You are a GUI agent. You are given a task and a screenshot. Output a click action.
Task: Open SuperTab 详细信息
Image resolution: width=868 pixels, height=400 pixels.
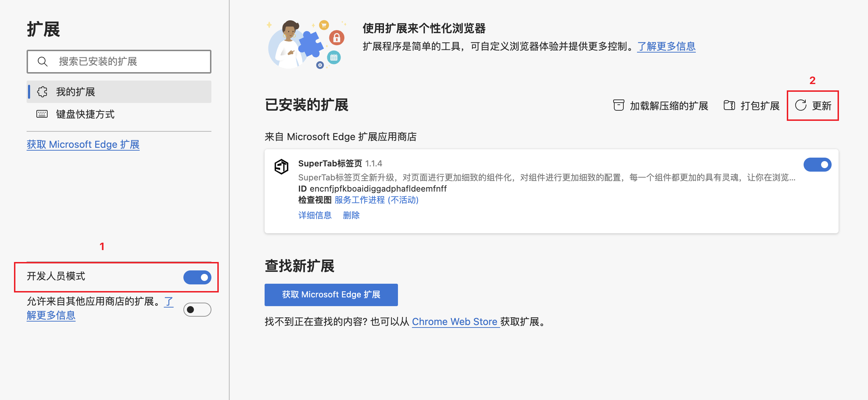coord(314,215)
